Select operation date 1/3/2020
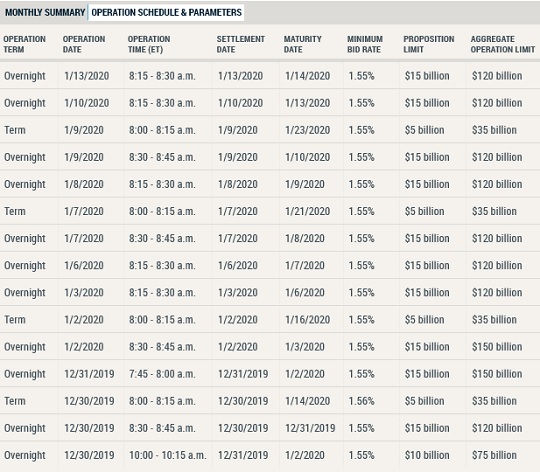540x472 pixels. [x=84, y=293]
